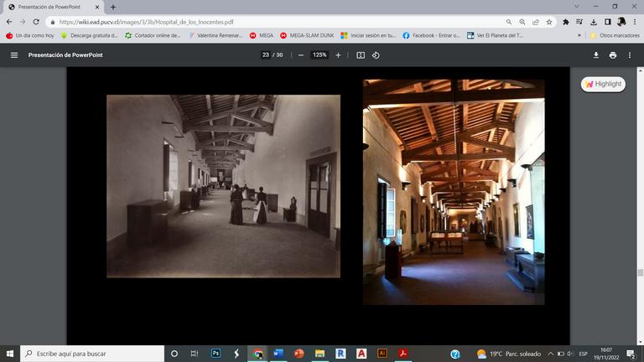Open the tab search dropdown arrow
The height and width of the screenshot is (362, 644).
(x=577, y=7)
